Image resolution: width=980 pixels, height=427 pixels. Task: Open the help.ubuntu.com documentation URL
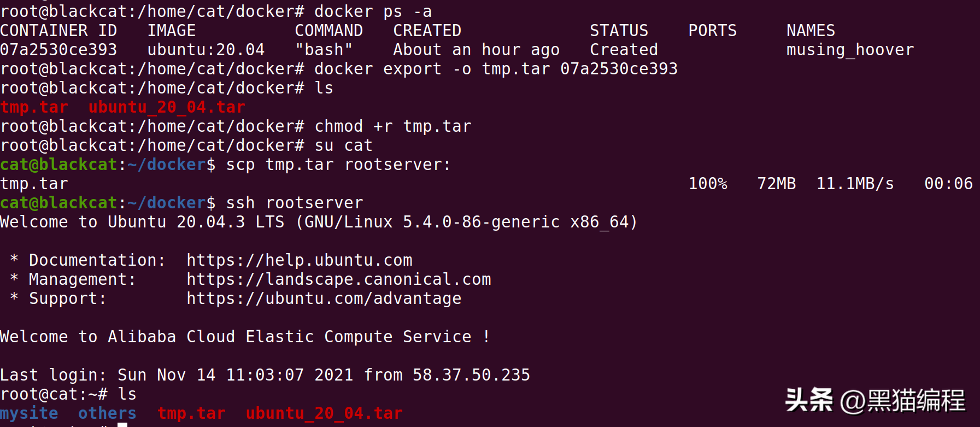coord(299,260)
